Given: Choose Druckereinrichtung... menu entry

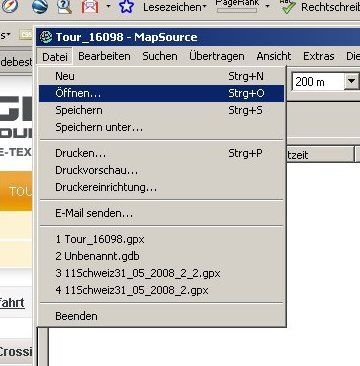Looking at the screenshot, I should [162, 187].
